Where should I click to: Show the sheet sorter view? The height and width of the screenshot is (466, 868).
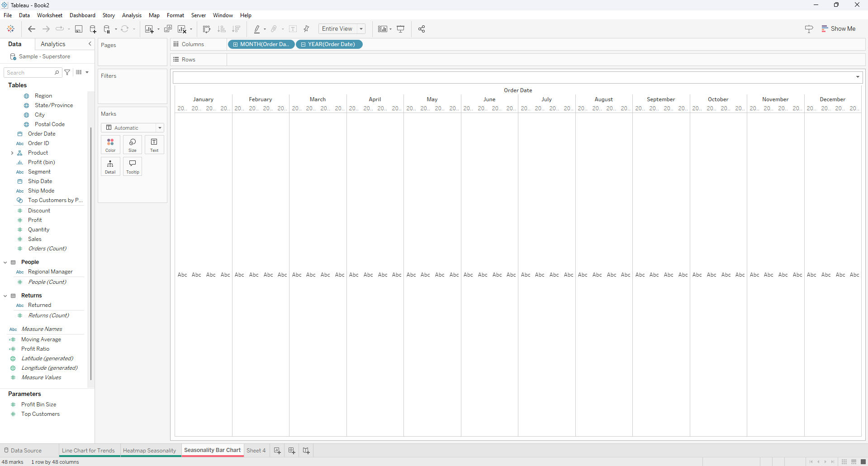(x=844, y=462)
